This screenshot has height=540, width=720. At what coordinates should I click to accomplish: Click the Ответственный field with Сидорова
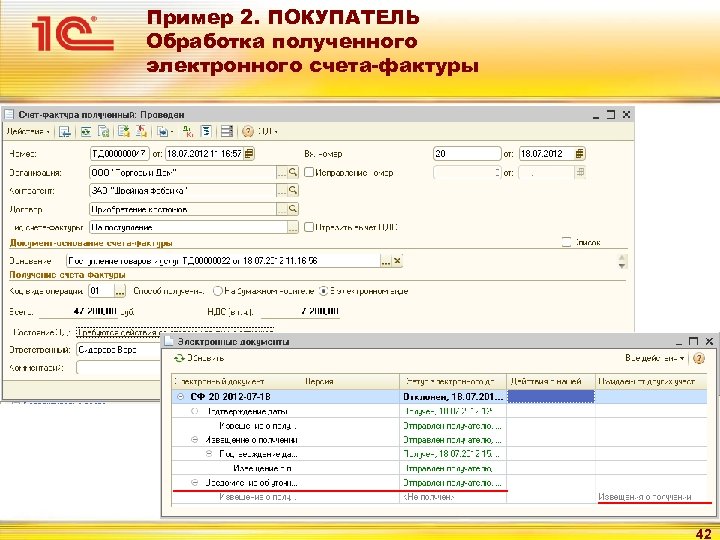pos(118,350)
